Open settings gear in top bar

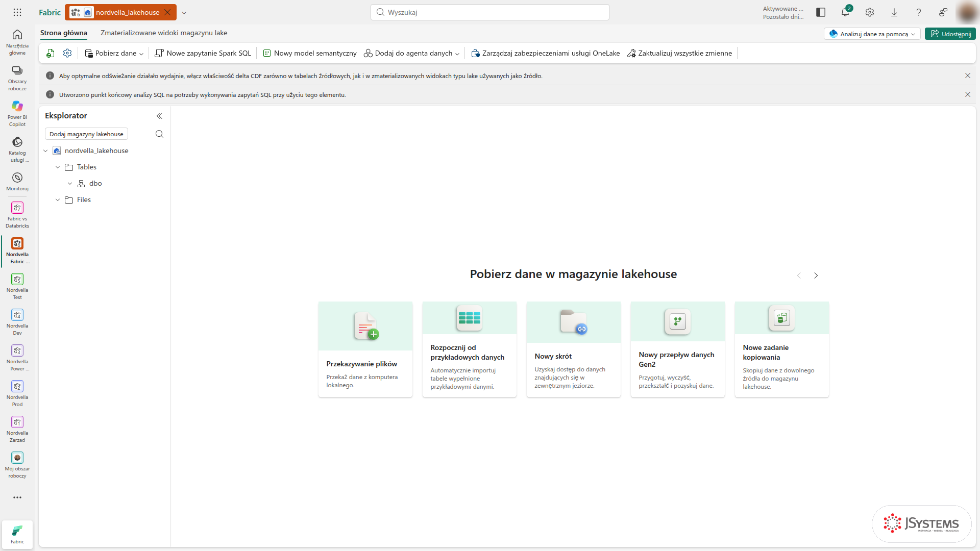870,12
